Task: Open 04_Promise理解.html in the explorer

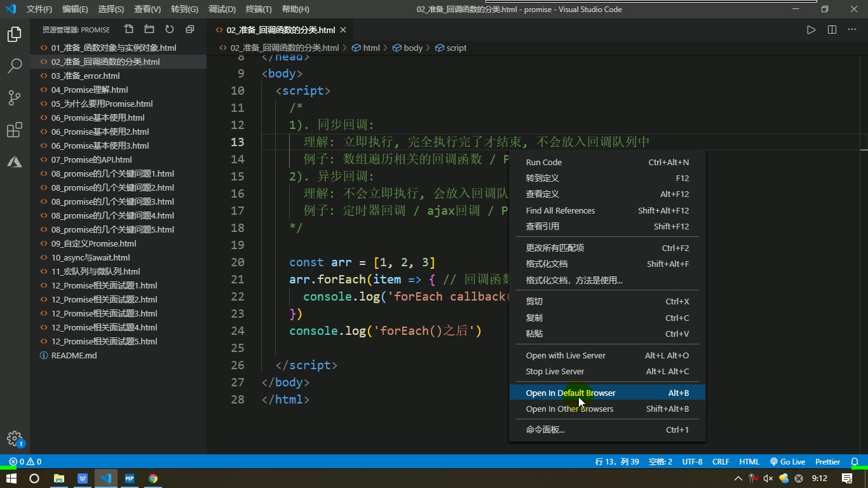Action: 90,90
